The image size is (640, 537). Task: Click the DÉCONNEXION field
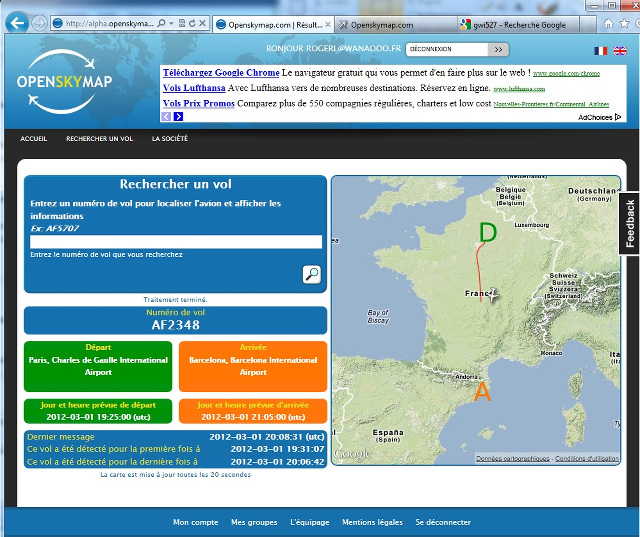(x=447, y=49)
